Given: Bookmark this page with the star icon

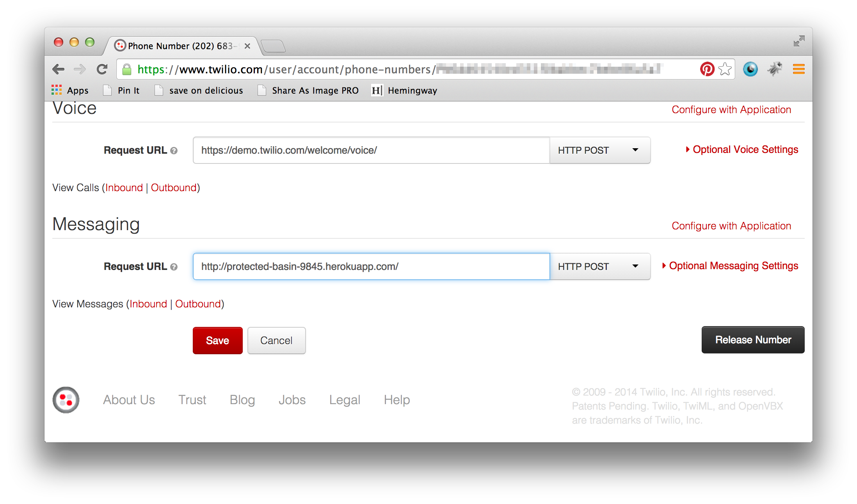Looking at the screenshot, I should pyautogui.click(x=725, y=69).
